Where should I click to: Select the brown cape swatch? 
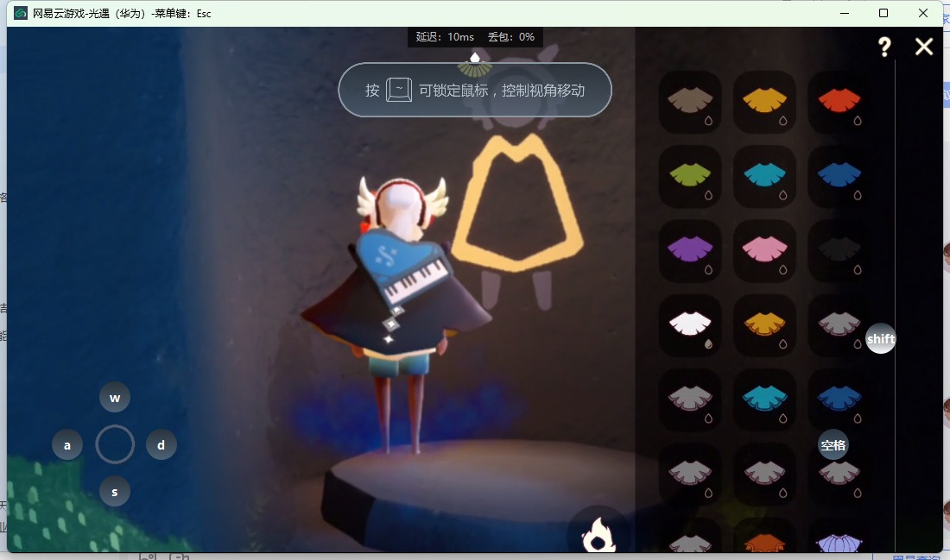coord(690,101)
